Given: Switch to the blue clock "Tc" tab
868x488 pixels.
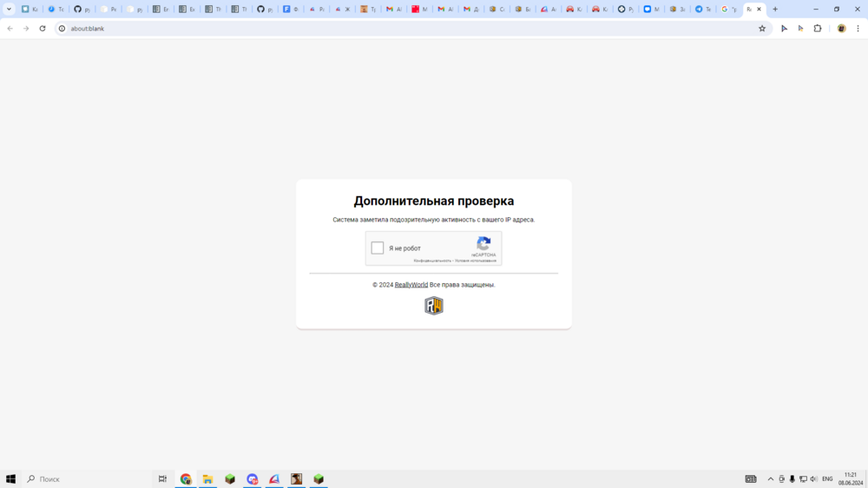Looking at the screenshot, I should (x=56, y=9).
